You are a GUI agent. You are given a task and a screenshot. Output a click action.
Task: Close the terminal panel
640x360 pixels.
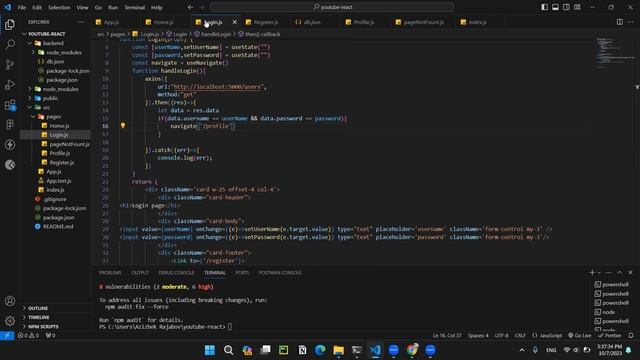pos(630,272)
